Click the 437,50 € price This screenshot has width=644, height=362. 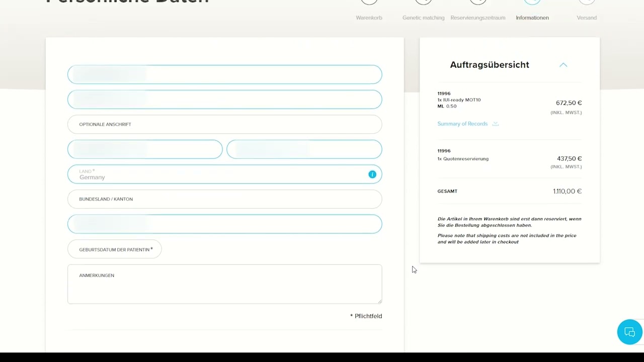coord(569,159)
